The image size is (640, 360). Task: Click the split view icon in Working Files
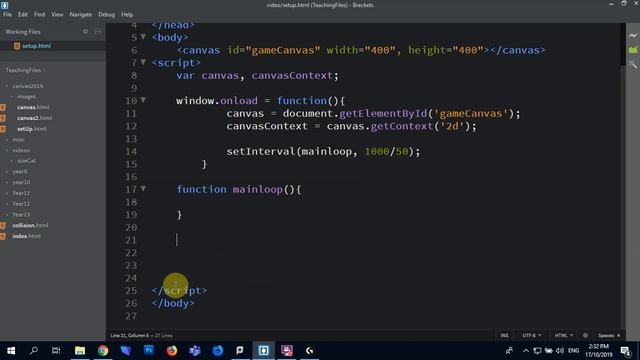pyautogui.click(x=98, y=31)
